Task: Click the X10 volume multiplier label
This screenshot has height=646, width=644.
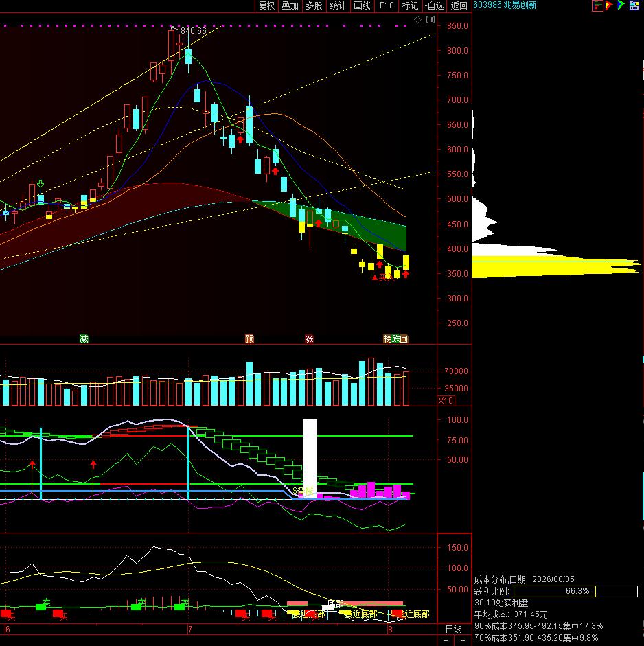Action: pos(446,400)
